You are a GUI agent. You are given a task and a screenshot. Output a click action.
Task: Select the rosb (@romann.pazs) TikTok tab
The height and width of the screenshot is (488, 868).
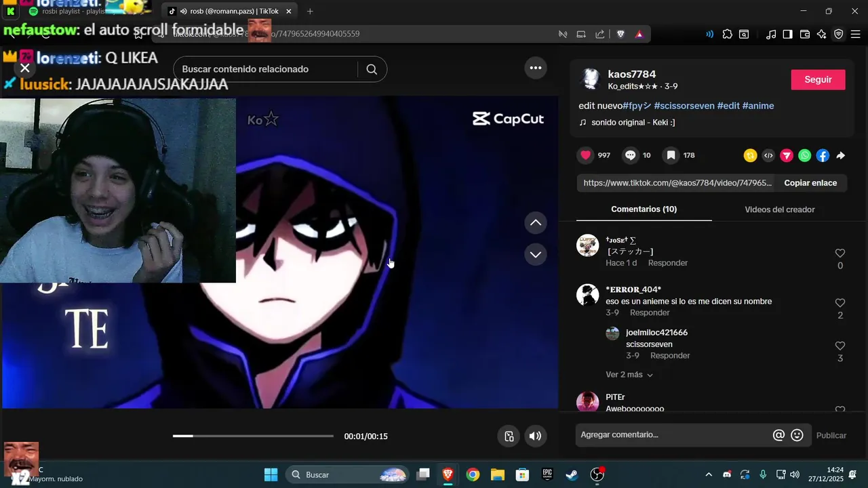[229, 12]
